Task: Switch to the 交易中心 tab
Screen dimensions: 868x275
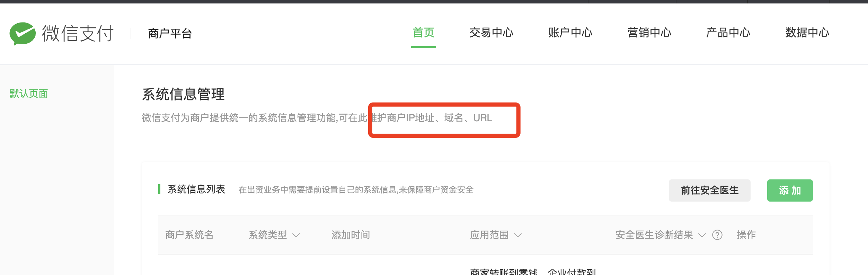Action: tap(491, 33)
